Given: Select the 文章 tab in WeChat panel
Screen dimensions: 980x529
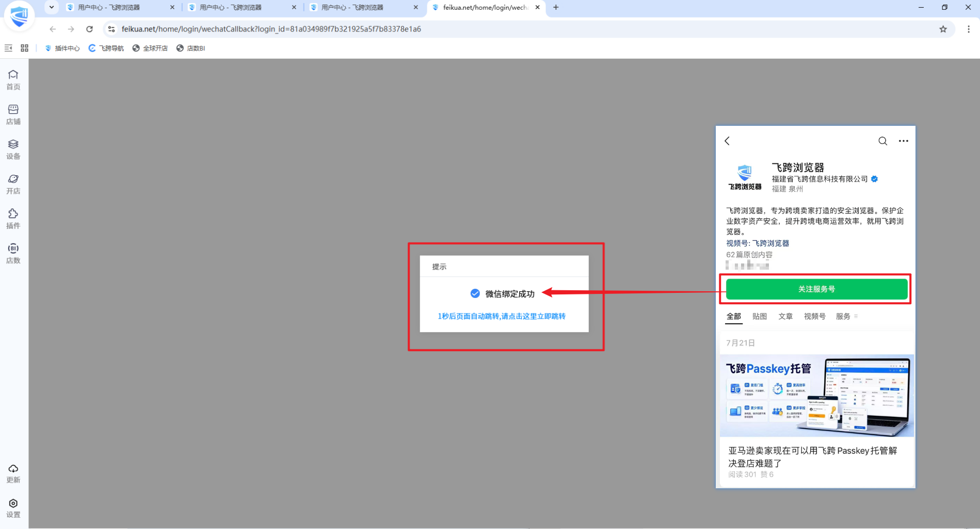Looking at the screenshot, I should coord(785,316).
